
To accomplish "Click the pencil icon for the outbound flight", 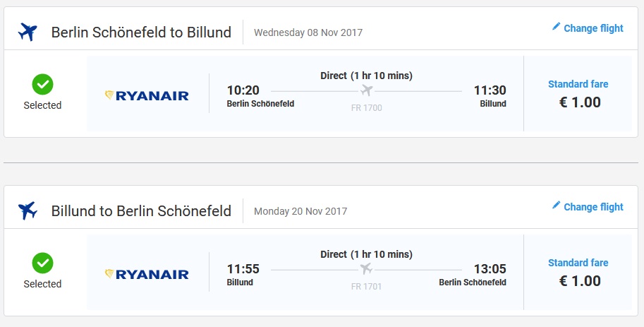I will [556, 27].
